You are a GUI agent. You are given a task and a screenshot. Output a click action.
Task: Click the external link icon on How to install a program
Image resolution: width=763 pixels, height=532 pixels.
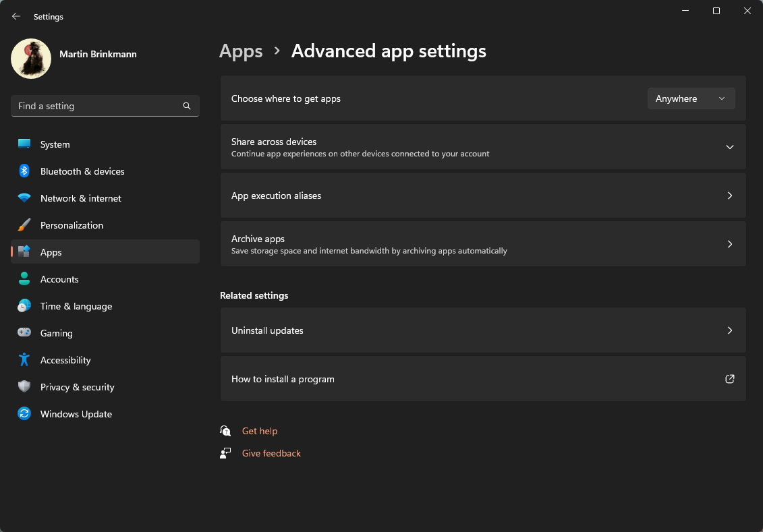pos(729,379)
